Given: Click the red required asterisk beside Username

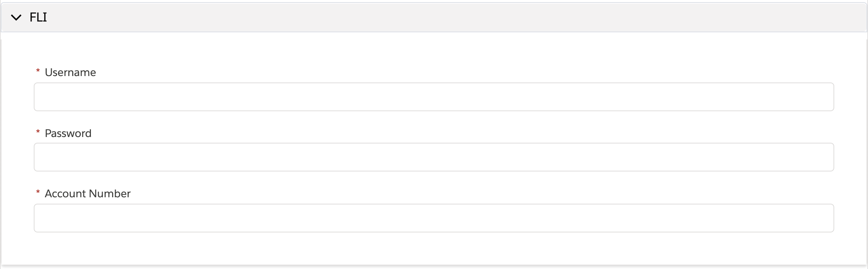Looking at the screenshot, I should (38, 72).
